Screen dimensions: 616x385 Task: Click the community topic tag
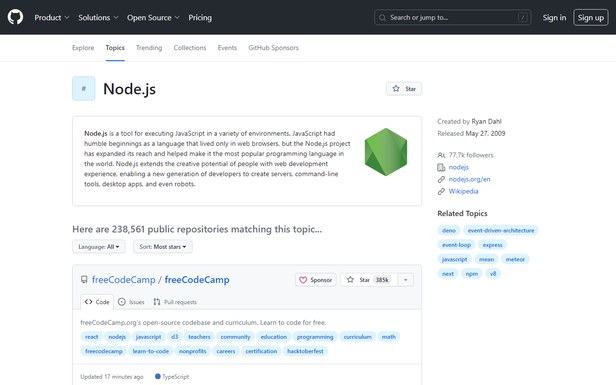(x=235, y=337)
